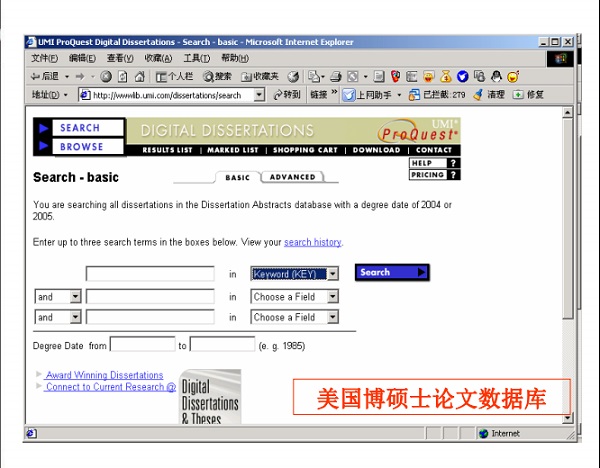Screen dimensions: 600x468
Task: Open the 帮助 menu
Action: [x=235, y=58]
